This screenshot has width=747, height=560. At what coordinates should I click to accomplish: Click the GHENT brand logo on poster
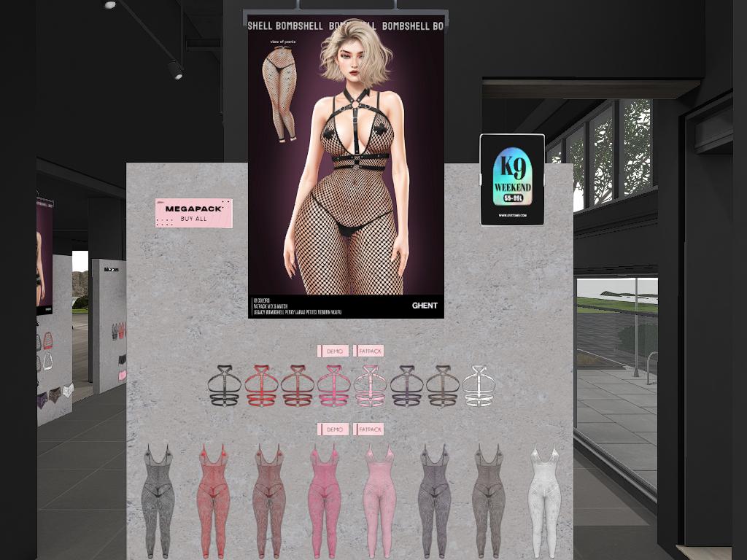(x=425, y=306)
